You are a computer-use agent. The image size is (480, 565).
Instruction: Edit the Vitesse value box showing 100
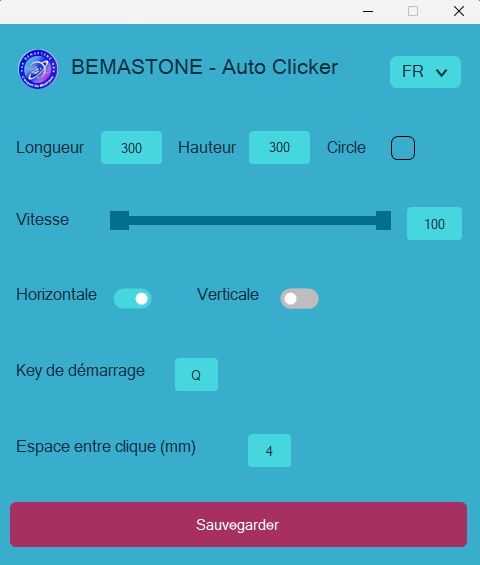click(434, 223)
